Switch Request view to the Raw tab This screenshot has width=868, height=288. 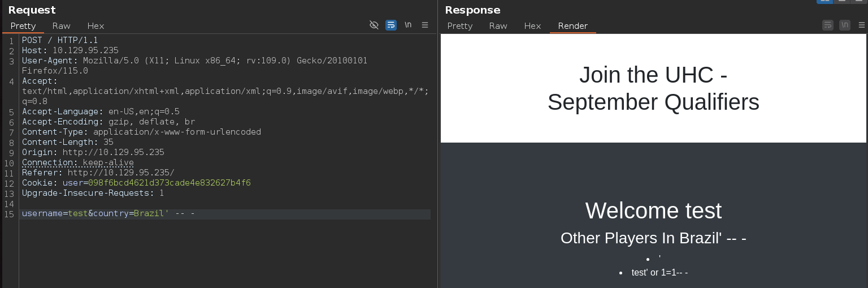[x=61, y=25]
